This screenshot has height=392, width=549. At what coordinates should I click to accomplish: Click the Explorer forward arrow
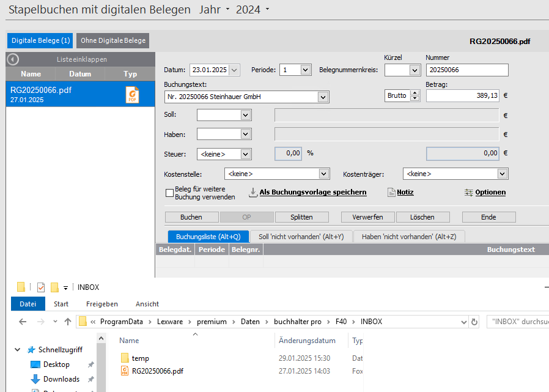point(40,322)
